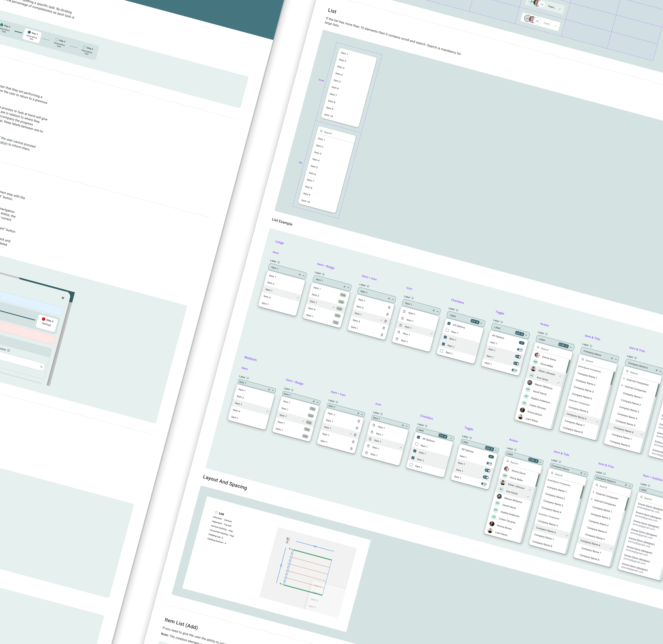Click the 2/4 chip in the Large Checkbox dropdown

pyautogui.click(x=475, y=322)
